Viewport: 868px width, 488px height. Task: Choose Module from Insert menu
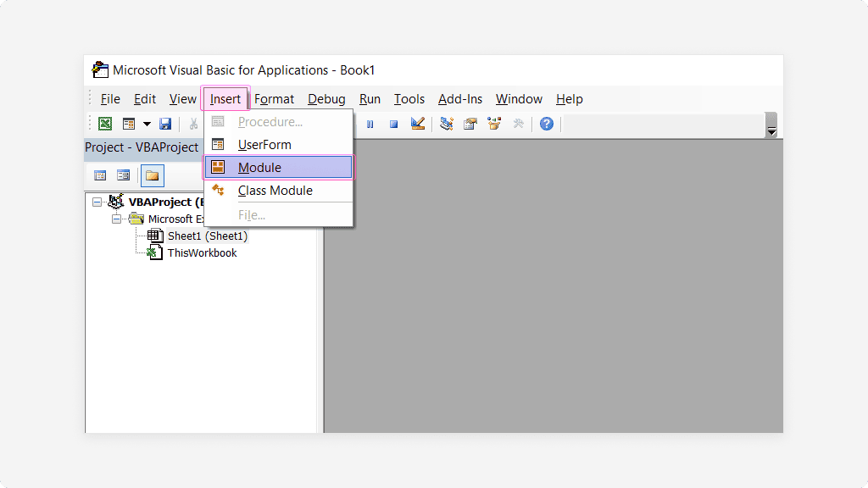278,168
